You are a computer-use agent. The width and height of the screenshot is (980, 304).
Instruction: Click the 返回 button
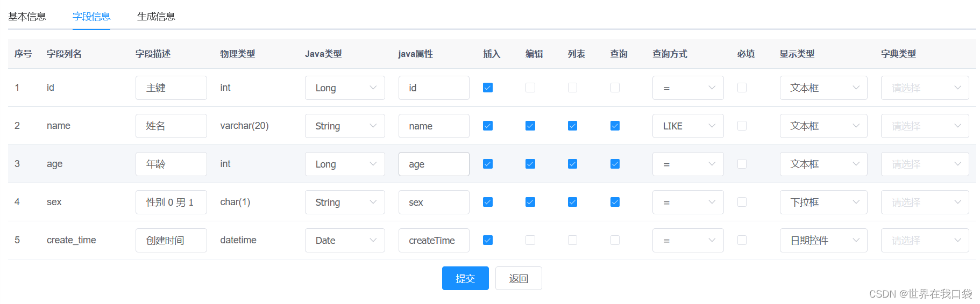pyautogui.click(x=519, y=278)
